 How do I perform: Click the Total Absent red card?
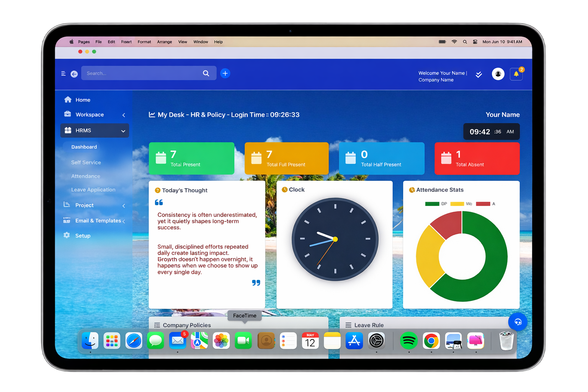477,158
